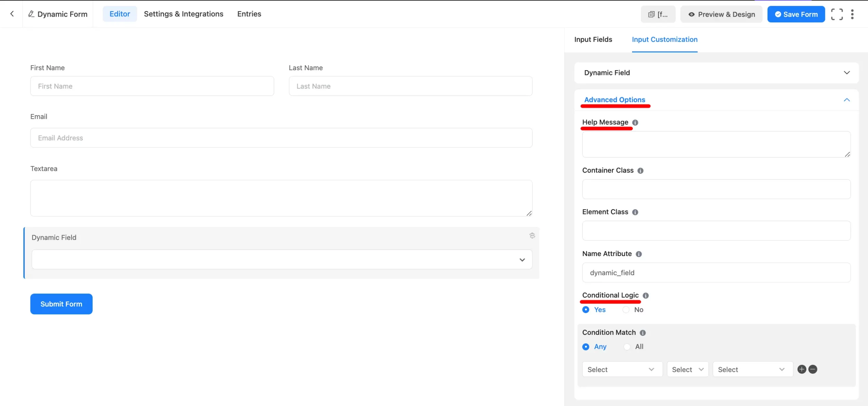The image size is (868, 406).
Task: Click the Preview & Design icon
Action: [691, 14]
